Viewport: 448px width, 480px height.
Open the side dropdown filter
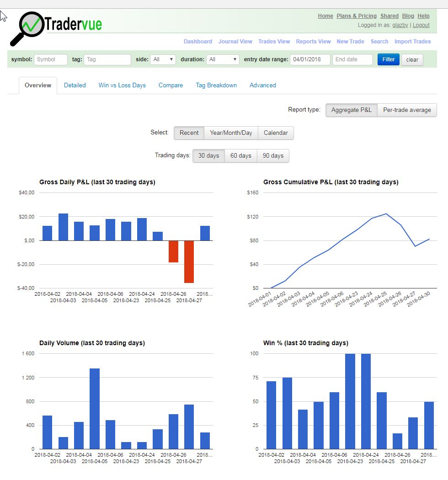point(163,59)
